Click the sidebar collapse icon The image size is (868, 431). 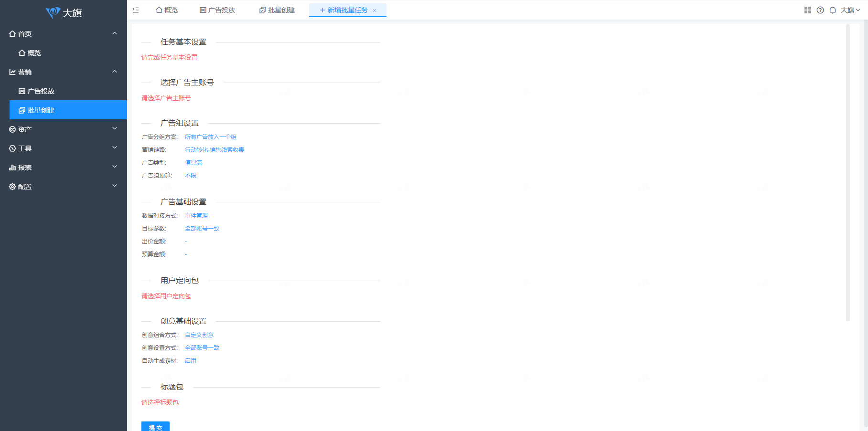tap(136, 10)
